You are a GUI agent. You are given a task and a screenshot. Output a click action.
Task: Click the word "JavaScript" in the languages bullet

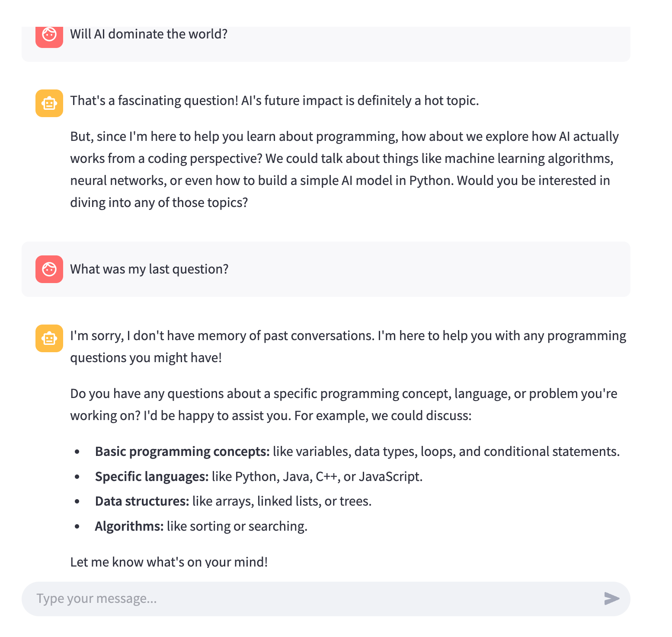(389, 477)
